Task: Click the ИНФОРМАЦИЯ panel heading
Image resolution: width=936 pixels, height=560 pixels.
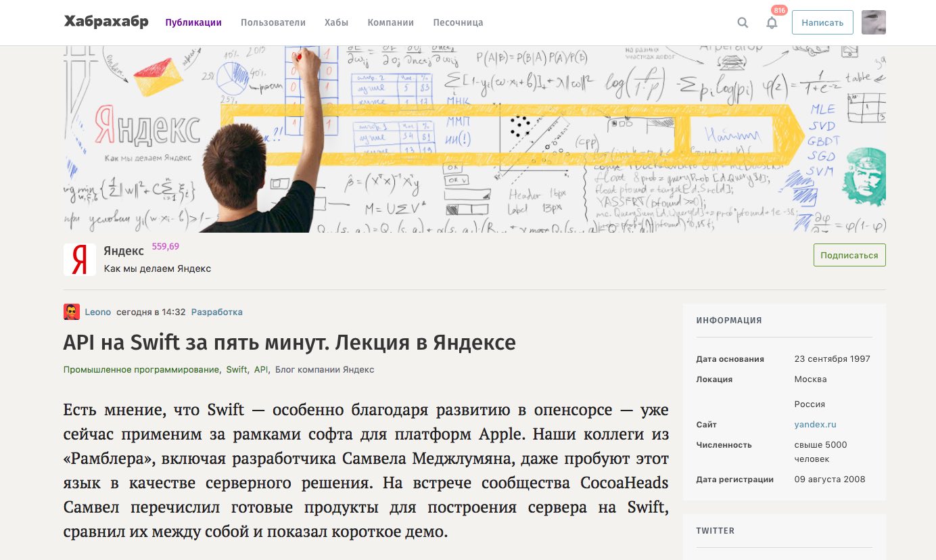Action: pos(729,321)
